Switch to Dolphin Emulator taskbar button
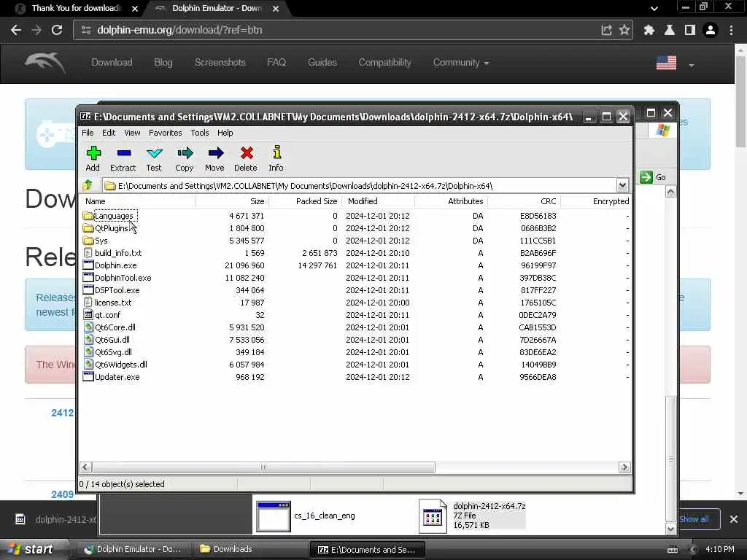747x560 pixels. pyautogui.click(x=133, y=549)
